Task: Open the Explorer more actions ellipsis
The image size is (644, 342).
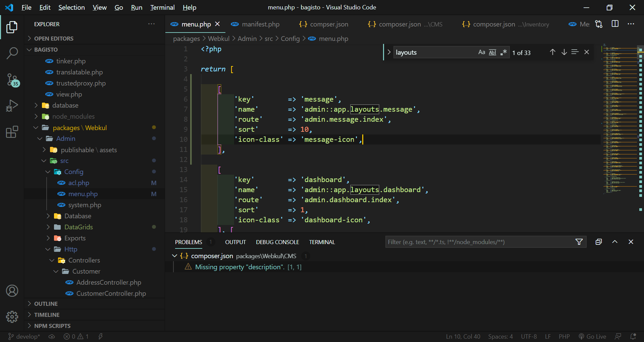Action: (152, 24)
